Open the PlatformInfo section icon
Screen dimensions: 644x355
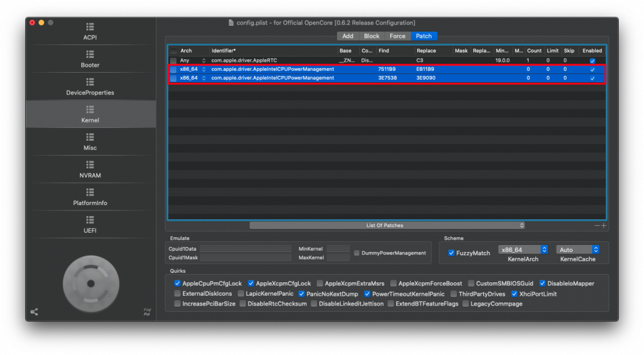[90, 192]
